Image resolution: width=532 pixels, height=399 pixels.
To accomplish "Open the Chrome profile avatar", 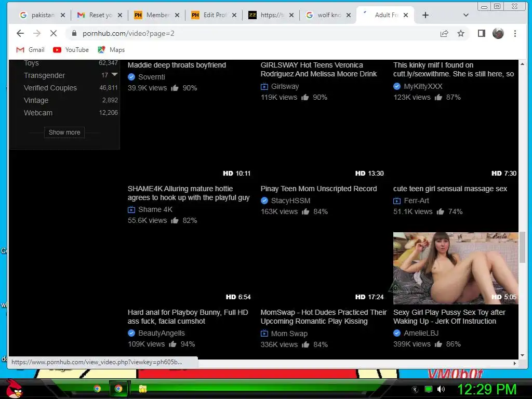I will (498, 33).
